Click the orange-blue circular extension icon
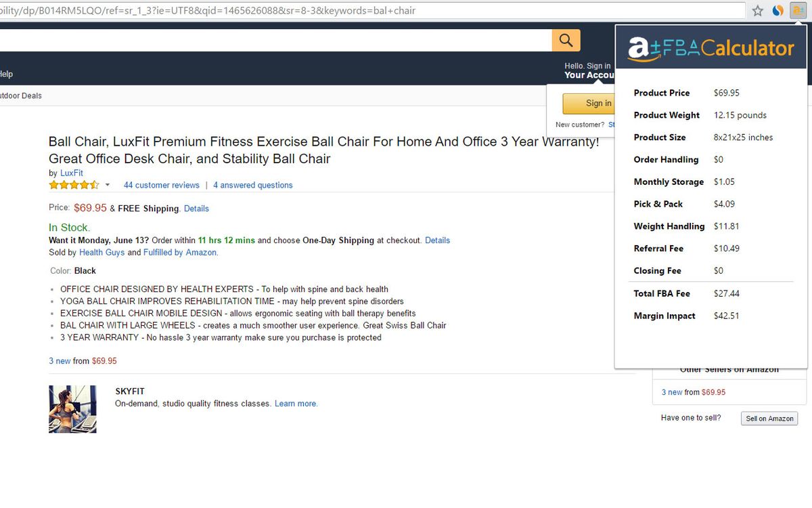This screenshot has width=812, height=508. point(778,10)
